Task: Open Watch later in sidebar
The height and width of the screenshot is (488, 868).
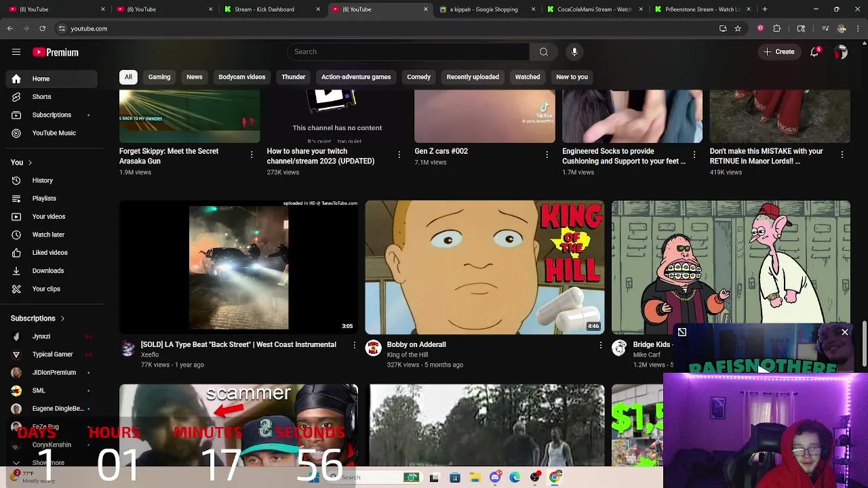Action: point(52,235)
